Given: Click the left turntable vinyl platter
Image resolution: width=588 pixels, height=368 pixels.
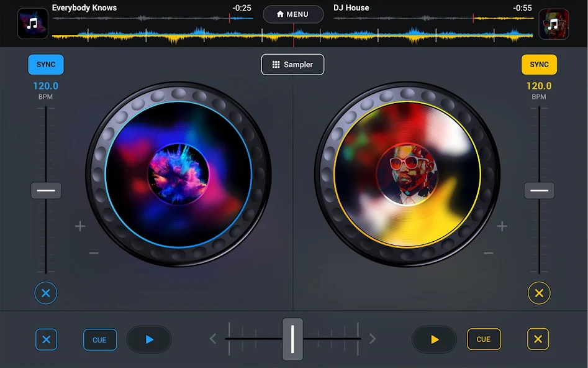Looking at the screenshot, I should click(178, 174).
